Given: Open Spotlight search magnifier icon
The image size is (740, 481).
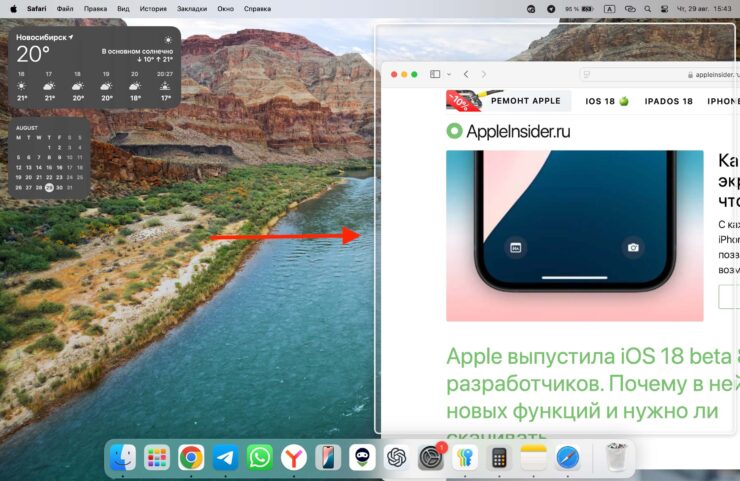Looking at the screenshot, I should pos(646,8).
